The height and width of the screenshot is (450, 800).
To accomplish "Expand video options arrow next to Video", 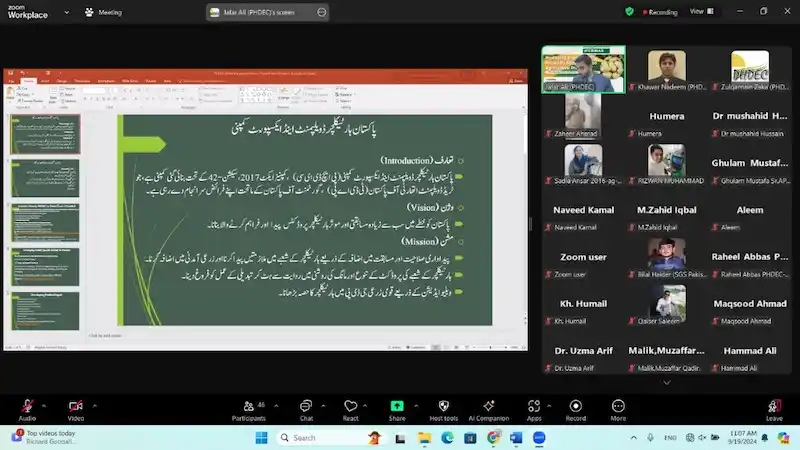I will click(96, 406).
